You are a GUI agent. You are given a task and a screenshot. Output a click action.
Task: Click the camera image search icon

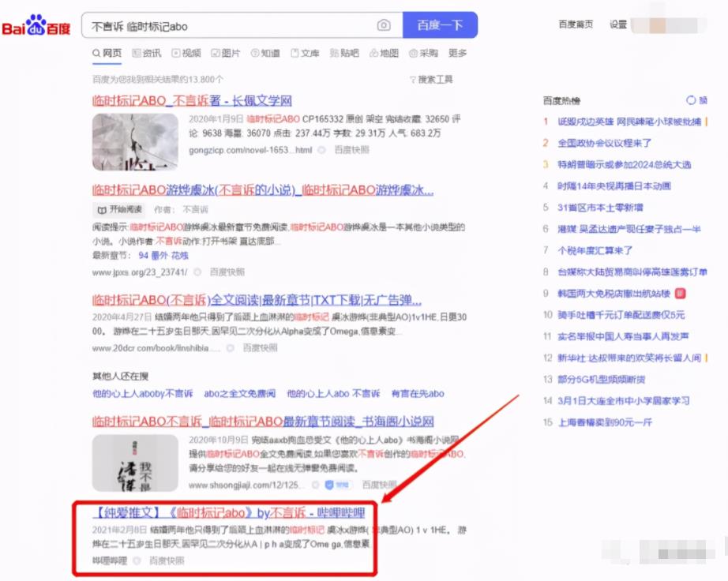(384, 25)
